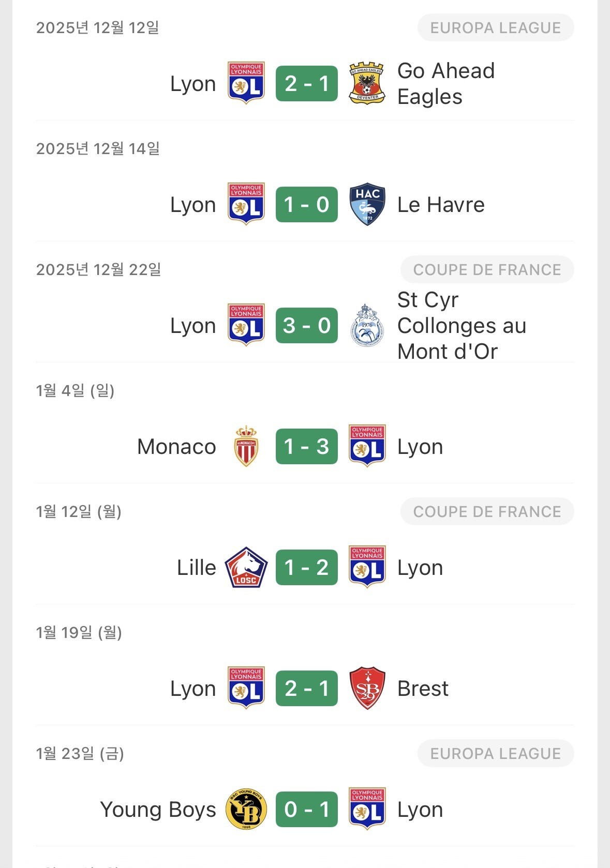Select the AS Monaco crest

pyautogui.click(x=246, y=446)
